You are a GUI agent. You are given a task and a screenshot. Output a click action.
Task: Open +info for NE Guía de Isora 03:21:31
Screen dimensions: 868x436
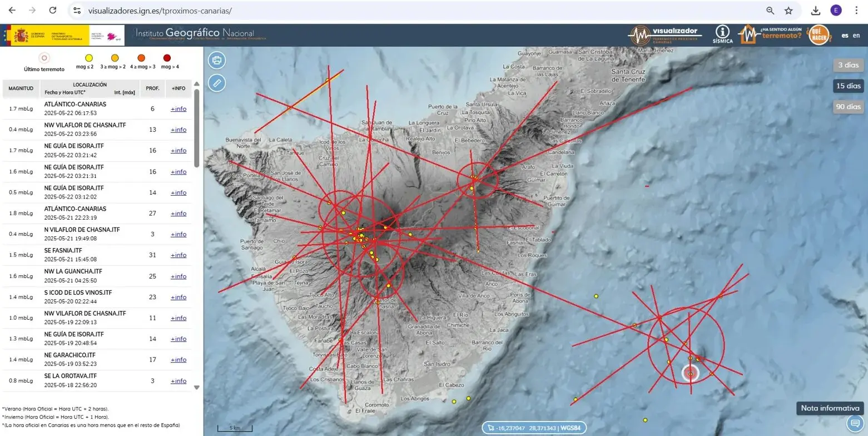(178, 172)
